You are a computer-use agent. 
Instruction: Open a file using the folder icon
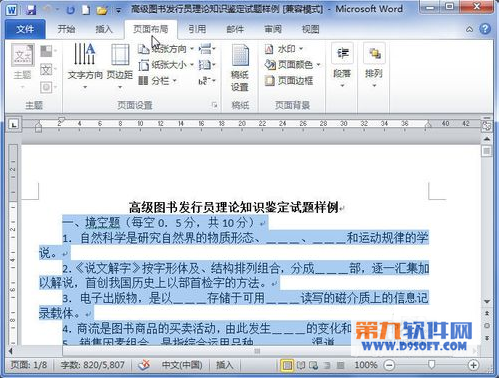[x=102, y=10]
